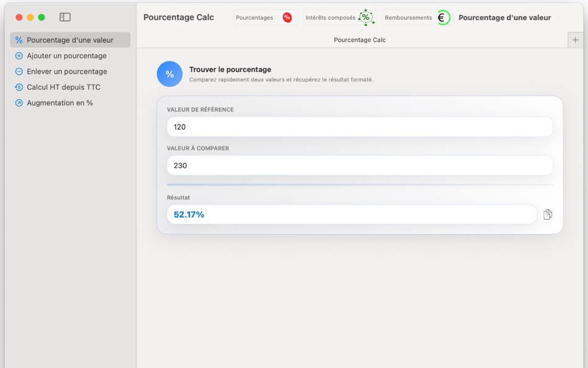Click the minus icon for Enlever un pourcentage
The image size is (588, 368).
click(x=19, y=71)
